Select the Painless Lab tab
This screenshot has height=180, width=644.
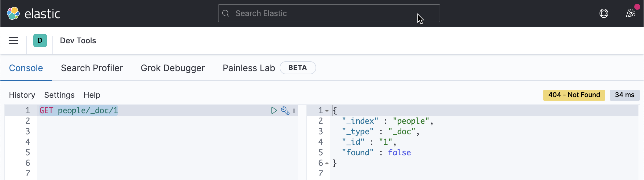tap(249, 68)
